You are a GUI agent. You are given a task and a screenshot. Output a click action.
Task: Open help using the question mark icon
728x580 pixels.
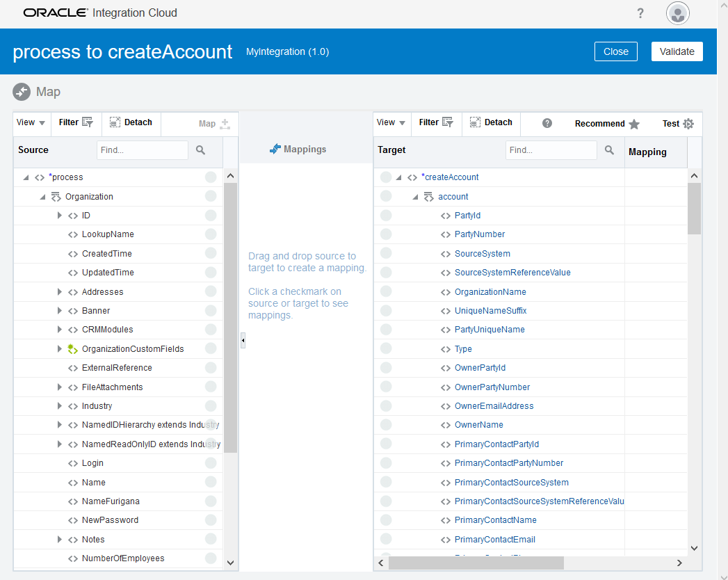(547, 124)
